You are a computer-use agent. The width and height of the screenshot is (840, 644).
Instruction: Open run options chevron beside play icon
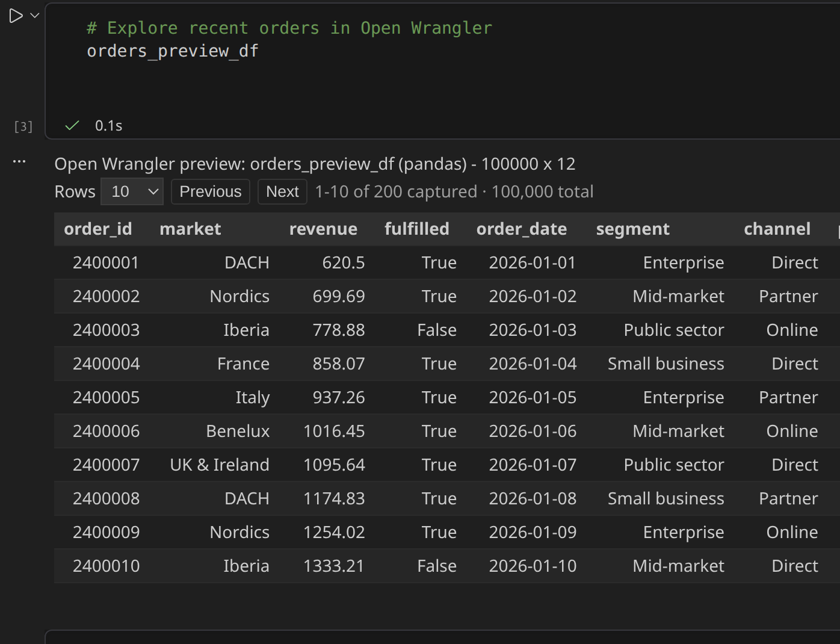pos(35,16)
